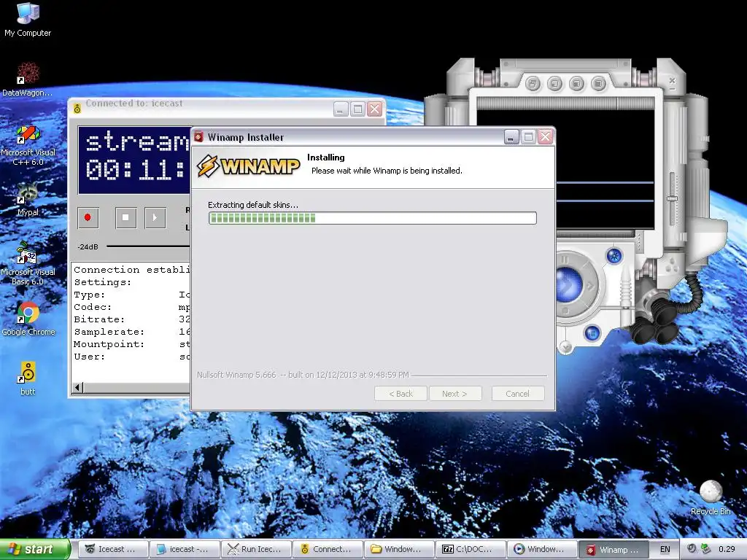Minimize the butt streaming window
The width and height of the screenshot is (747, 560).
340,109
